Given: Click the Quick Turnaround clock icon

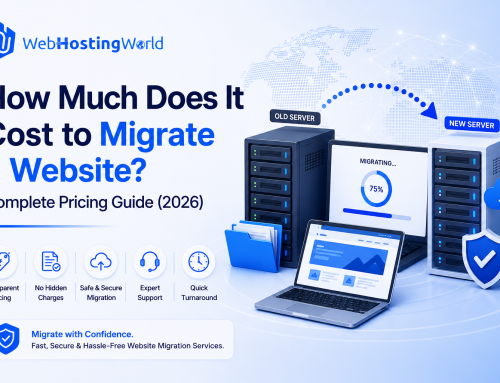Looking at the screenshot, I should coord(199,262).
